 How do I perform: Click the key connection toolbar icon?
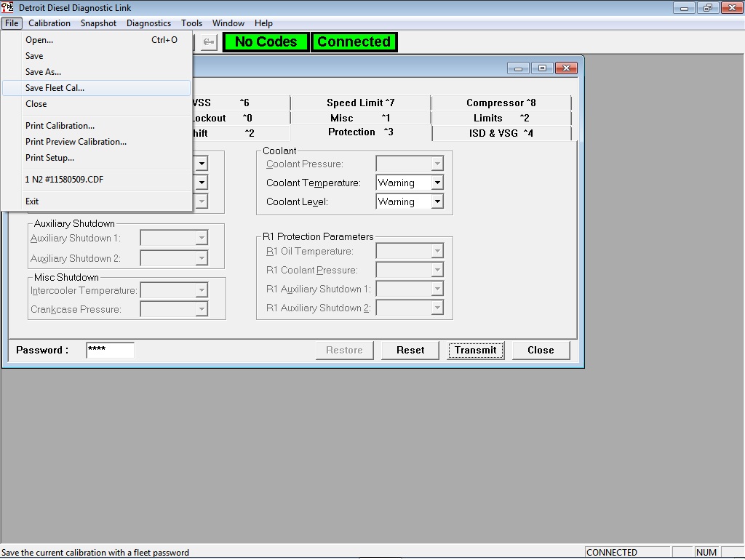click(208, 41)
